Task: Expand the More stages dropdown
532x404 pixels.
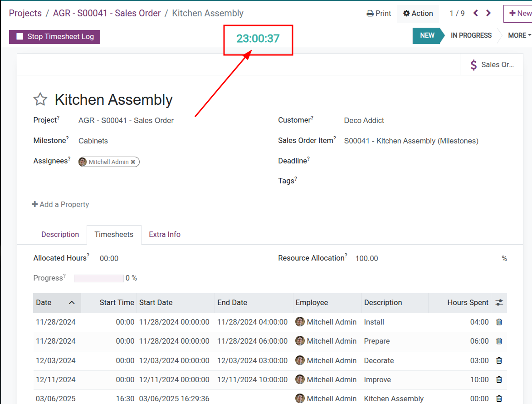Action: tap(519, 35)
